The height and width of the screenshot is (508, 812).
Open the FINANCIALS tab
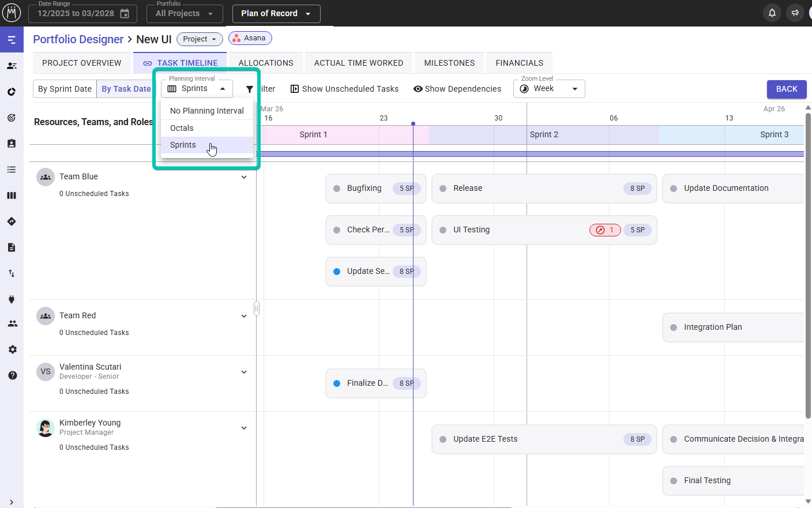click(x=519, y=62)
